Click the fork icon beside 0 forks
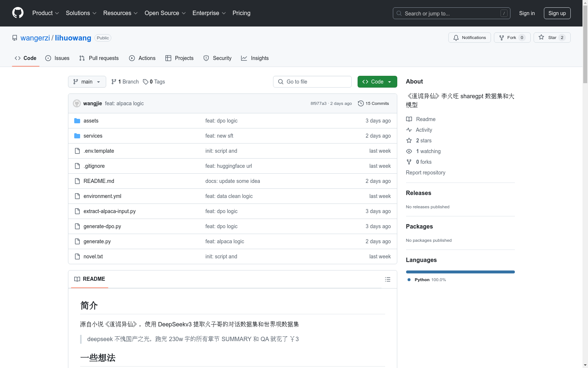 [409, 162]
